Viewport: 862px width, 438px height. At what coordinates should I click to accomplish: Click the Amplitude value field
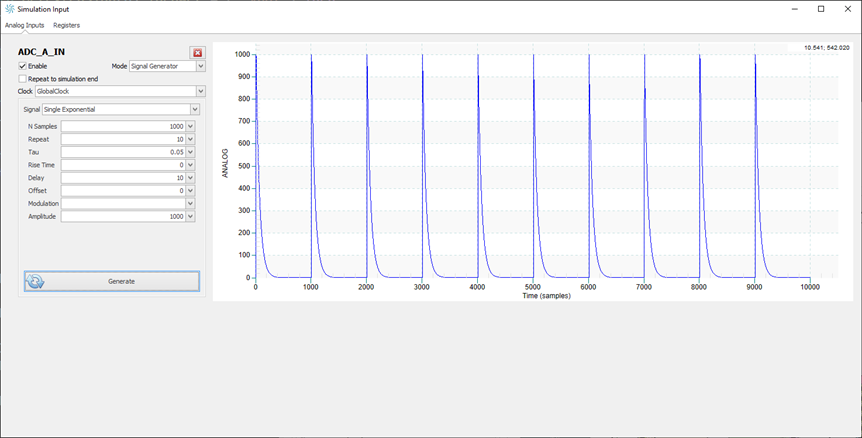(x=123, y=217)
